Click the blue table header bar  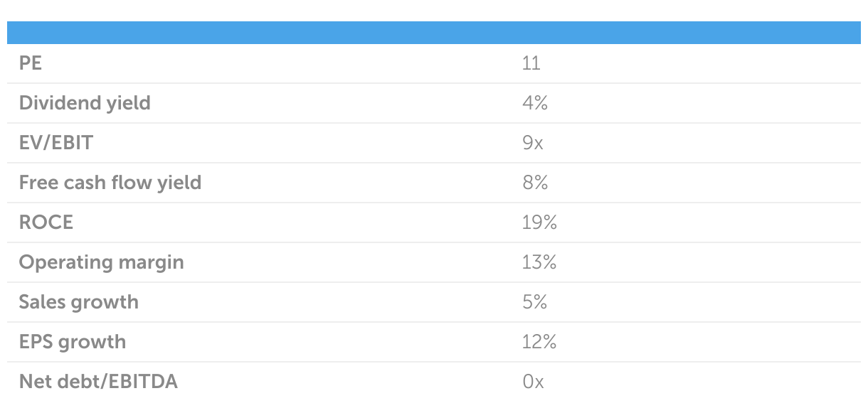point(434,33)
